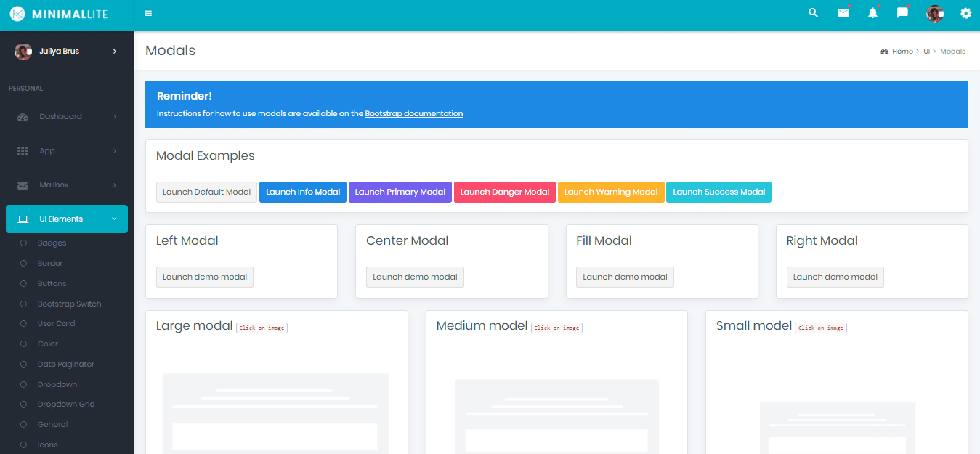Click the UI Elements laptop icon

coord(23,219)
